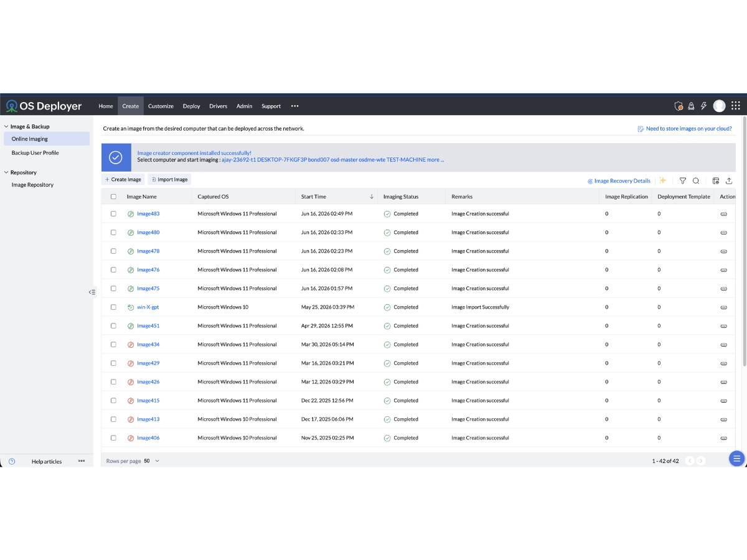Click the table search magnifier
The image size is (747, 560).
tap(696, 180)
